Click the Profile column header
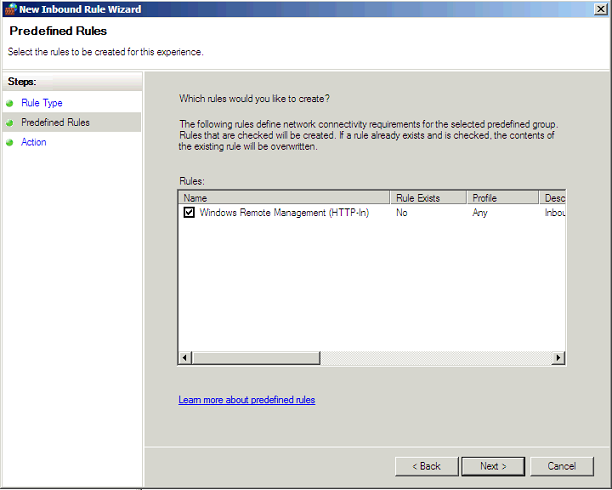The image size is (612, 490). [x=503, y=198]
